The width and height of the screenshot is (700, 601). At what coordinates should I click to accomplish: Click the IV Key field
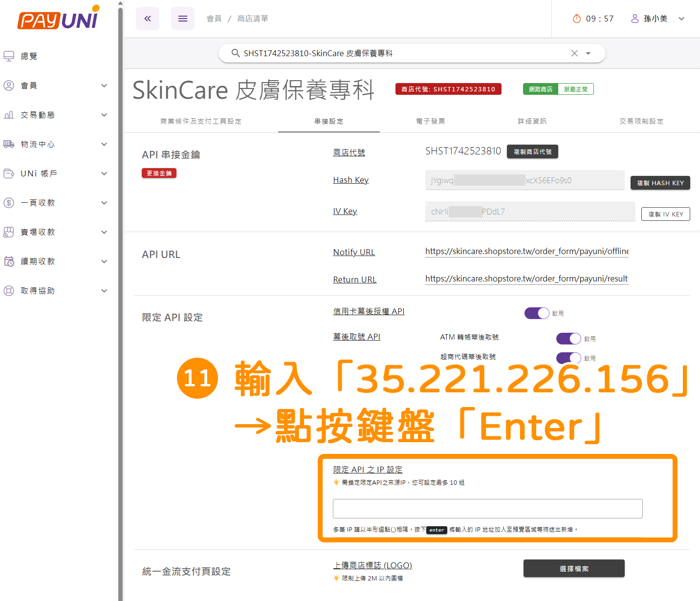tap(530, 211)
